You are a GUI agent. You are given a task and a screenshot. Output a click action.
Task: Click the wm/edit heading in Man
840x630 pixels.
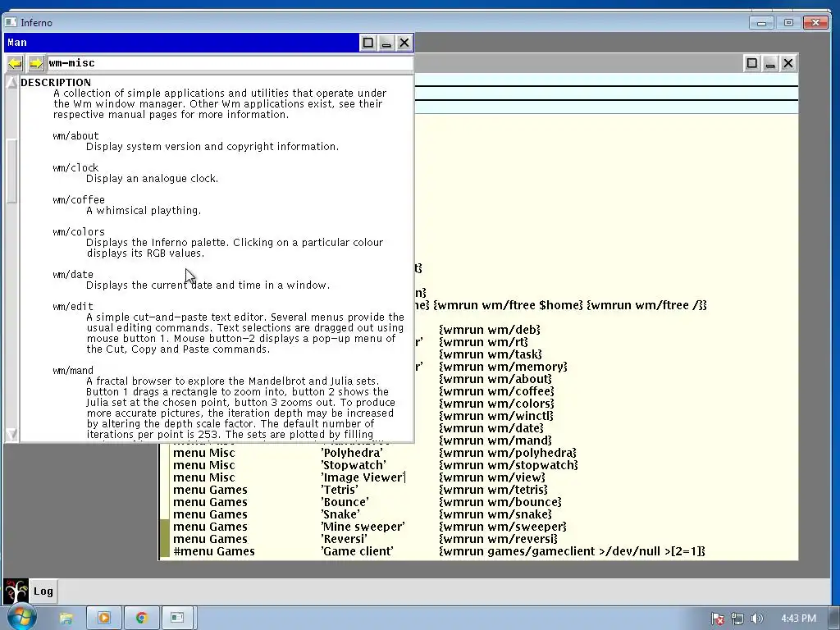73,307
